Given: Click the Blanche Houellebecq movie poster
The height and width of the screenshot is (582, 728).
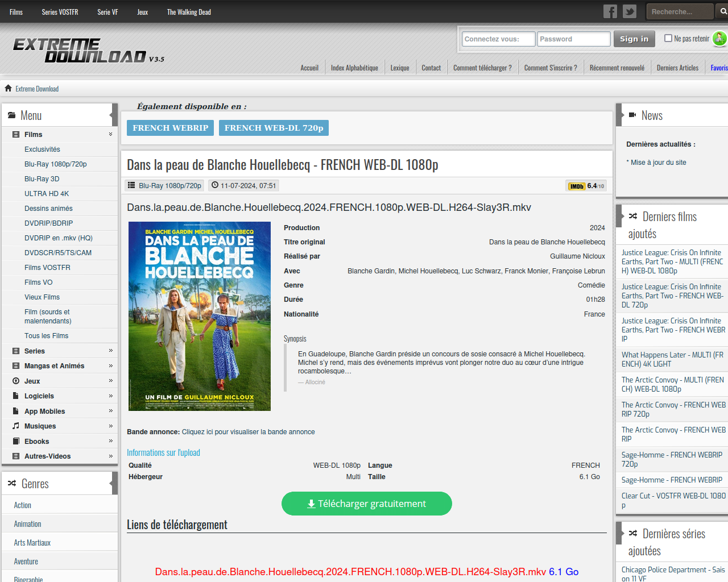Looking at the screenshot, I should point(200,316).
